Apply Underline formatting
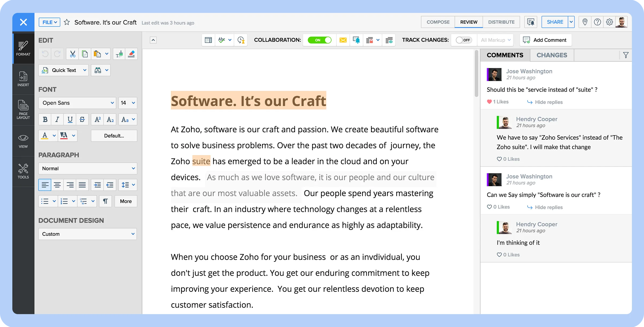The width and height of the screenshot is (644, 327). 70,119
